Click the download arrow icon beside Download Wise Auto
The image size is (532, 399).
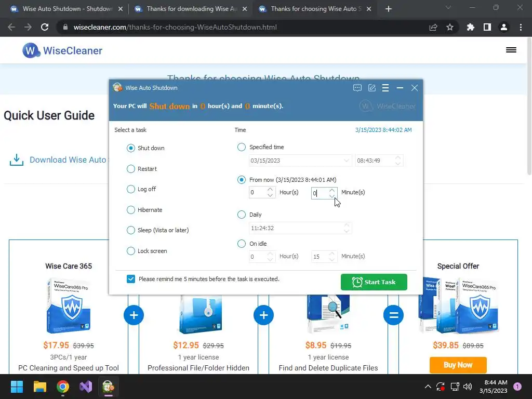(x=16, y=160)
